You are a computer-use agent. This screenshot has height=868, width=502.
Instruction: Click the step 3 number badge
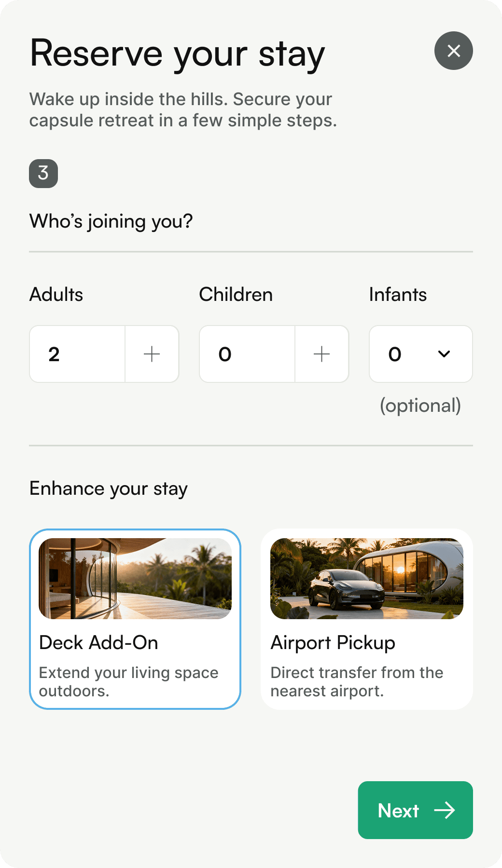(43, 173)
